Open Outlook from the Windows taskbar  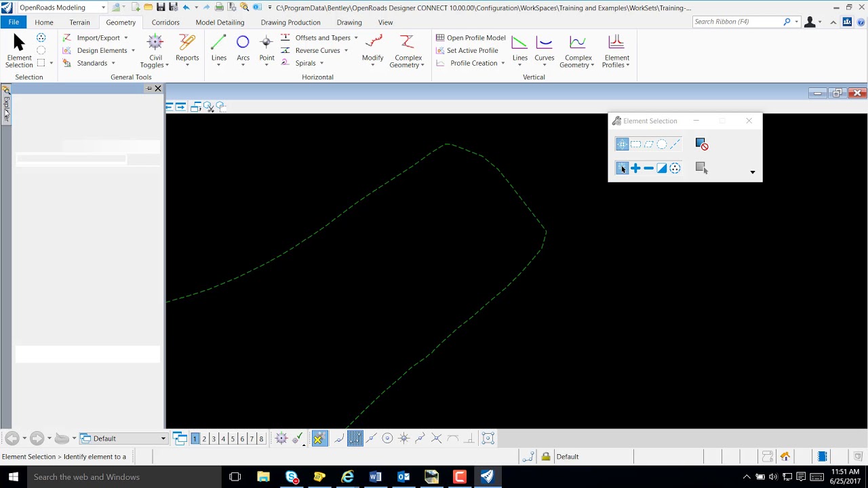tap(403, 477)
